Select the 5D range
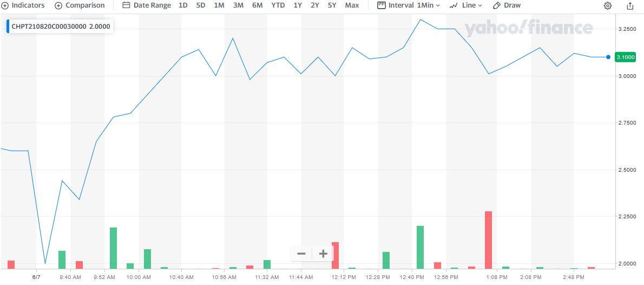This screenshot has height=285, width=644. [201, 5]
